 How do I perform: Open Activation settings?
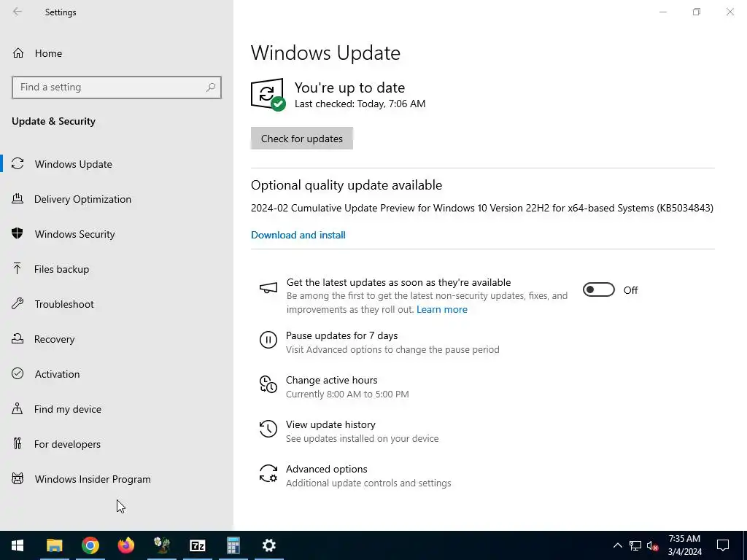(117, 374)
